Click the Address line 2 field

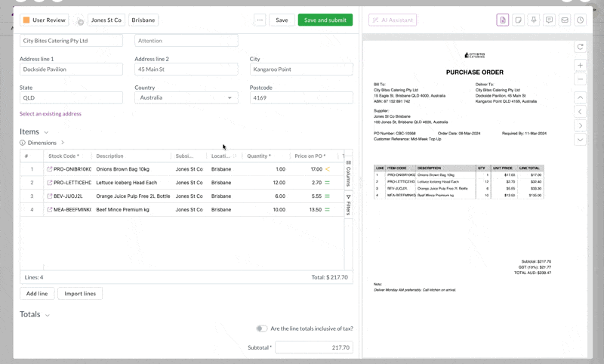(x=186, y=69)
